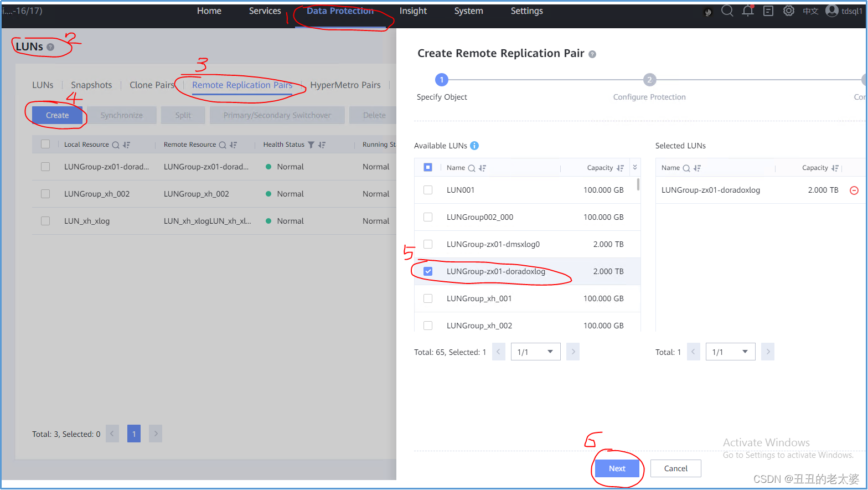
Task: Sort Selected LUNs by Capacity
Action: pos(835,168)
